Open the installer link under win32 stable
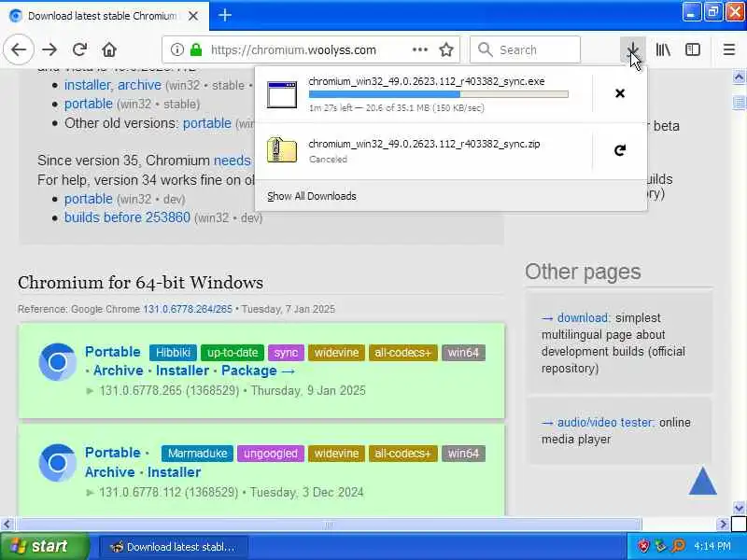Viewport: 747px width, 560px height. (x=87, y=85)
